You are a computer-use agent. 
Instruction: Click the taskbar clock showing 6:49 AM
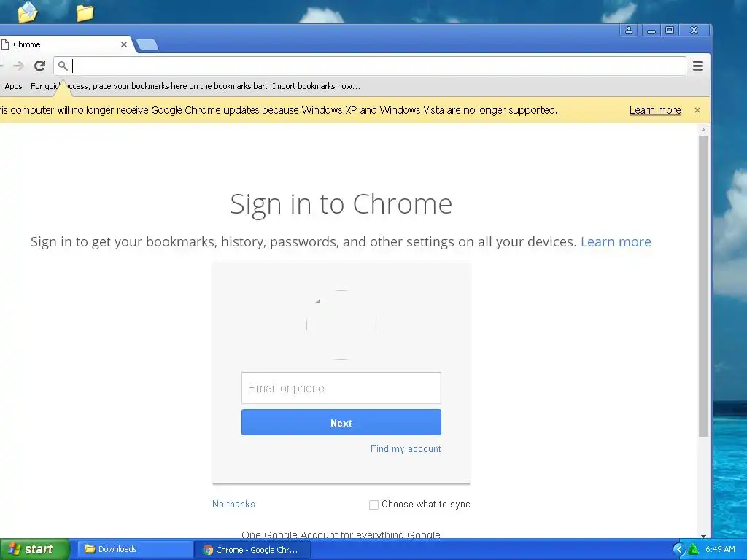(720, 549)
